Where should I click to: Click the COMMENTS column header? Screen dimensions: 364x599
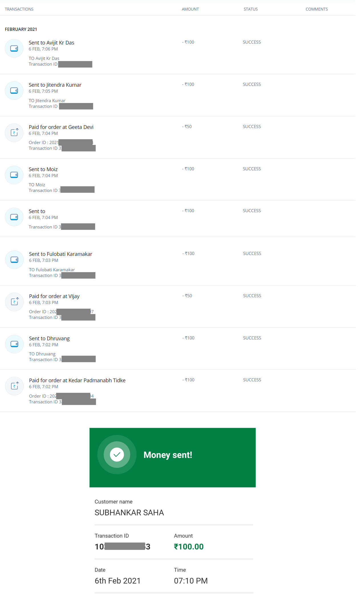[x=317, y=9]
